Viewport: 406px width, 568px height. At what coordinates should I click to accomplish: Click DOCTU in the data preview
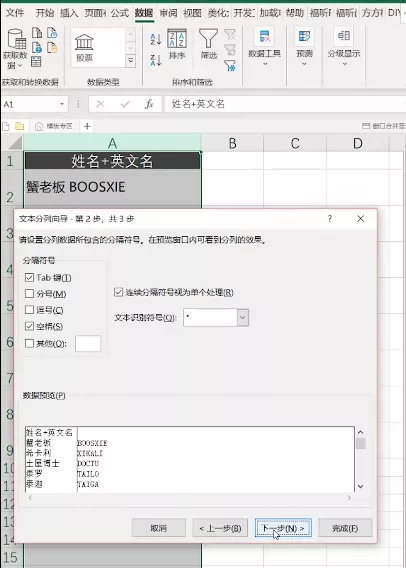tap(88, 464)
